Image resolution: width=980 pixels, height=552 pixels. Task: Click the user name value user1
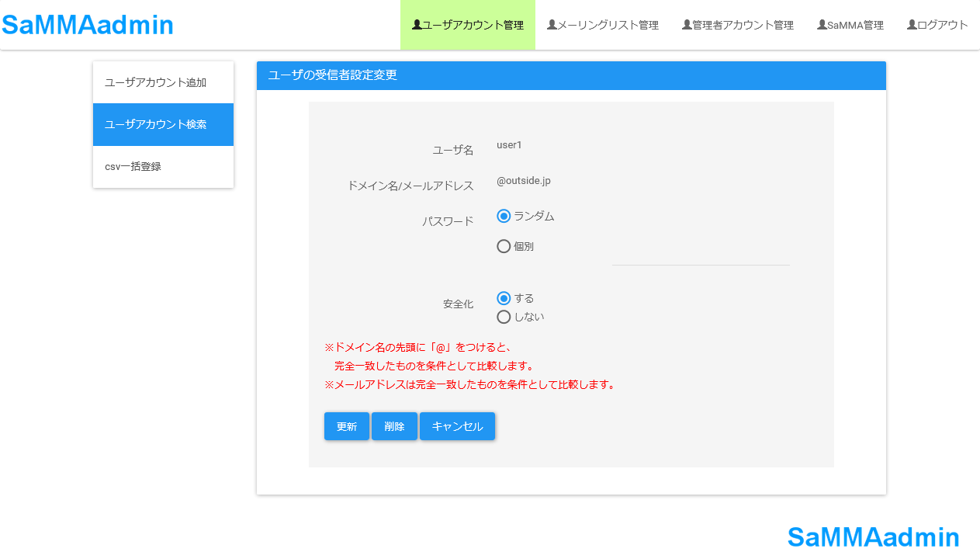[x=510, y=145]
